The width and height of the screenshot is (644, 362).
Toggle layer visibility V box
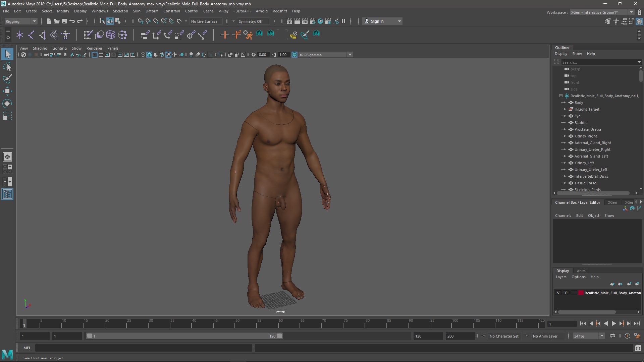(x=558, y=293)
